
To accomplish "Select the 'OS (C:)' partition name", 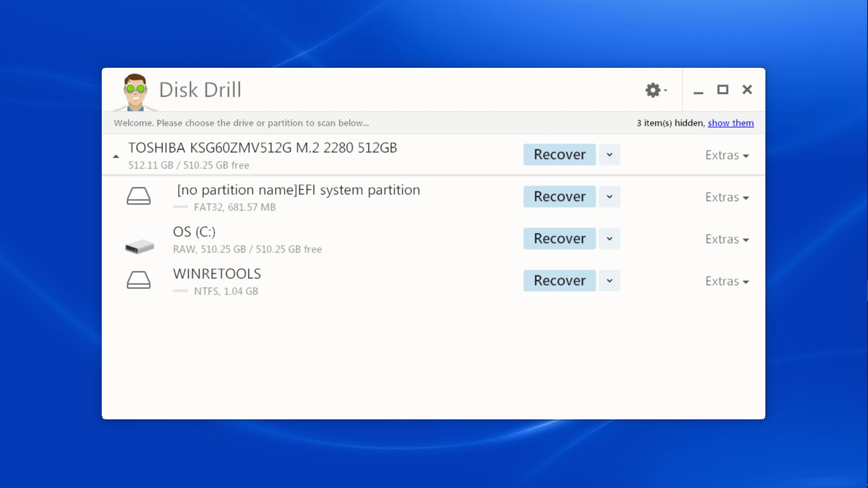I will coord(194,232).
